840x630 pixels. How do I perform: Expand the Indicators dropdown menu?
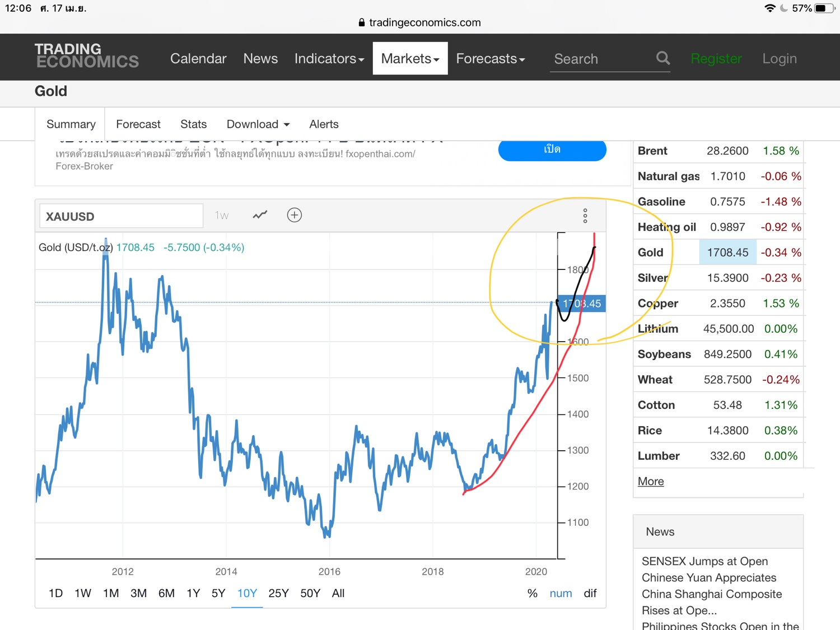pyautogui.click(x=329, y=59)
